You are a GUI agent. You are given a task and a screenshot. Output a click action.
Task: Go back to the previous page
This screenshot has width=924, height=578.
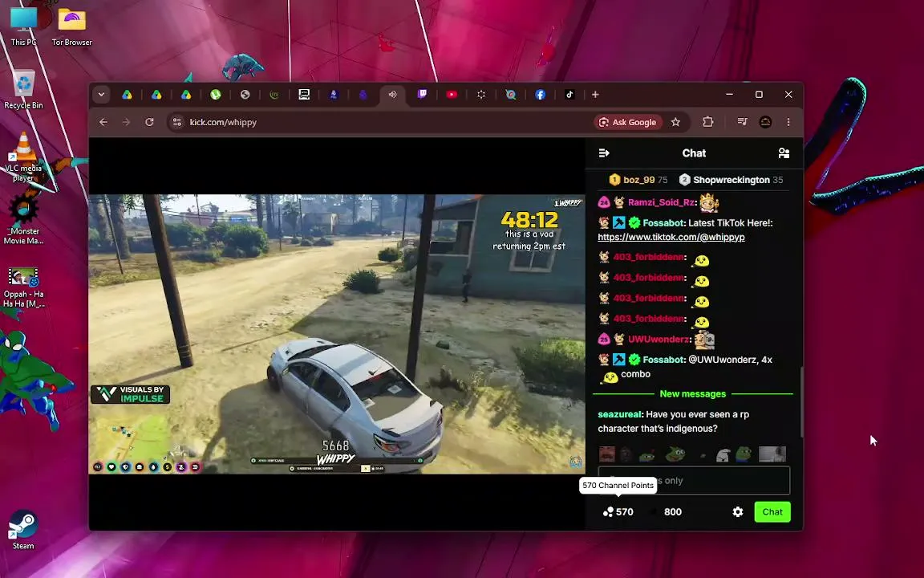click(x=103, y=122)
